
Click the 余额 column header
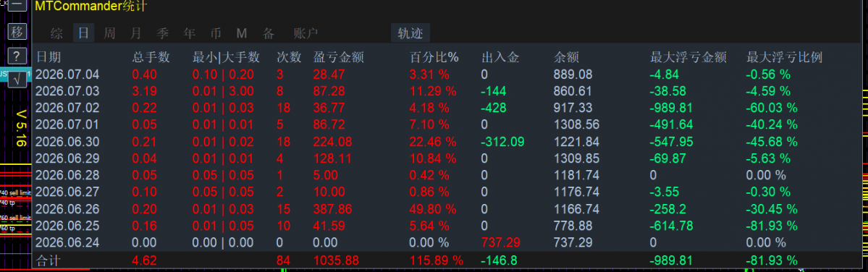tap(566, 57)
